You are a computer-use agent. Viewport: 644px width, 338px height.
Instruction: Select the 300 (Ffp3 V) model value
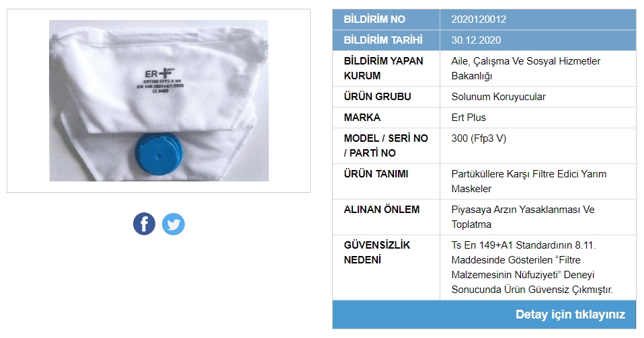point(479,139)
